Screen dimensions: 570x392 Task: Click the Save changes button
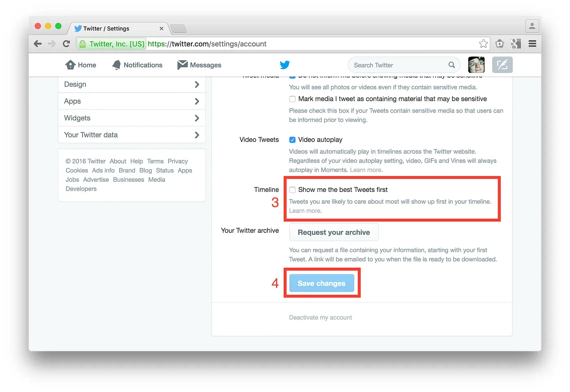click(322, 283)
